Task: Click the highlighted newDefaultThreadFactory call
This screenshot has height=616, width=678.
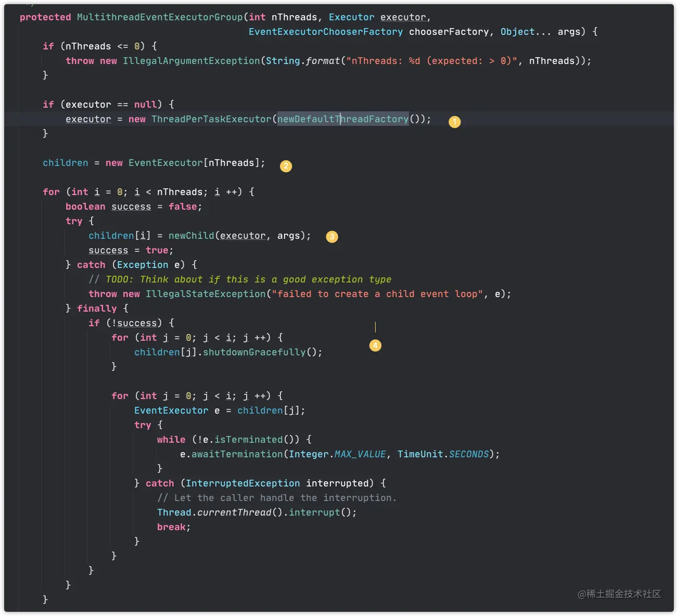Action: coord(343,119)
